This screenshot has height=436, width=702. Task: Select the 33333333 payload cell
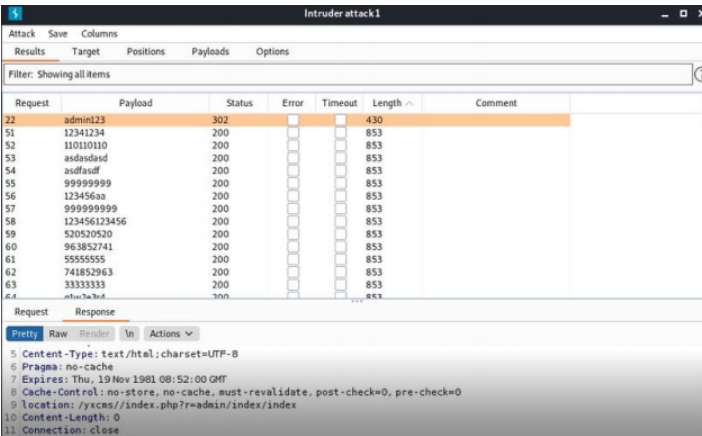pyautogui.click(x=84, y=285)
